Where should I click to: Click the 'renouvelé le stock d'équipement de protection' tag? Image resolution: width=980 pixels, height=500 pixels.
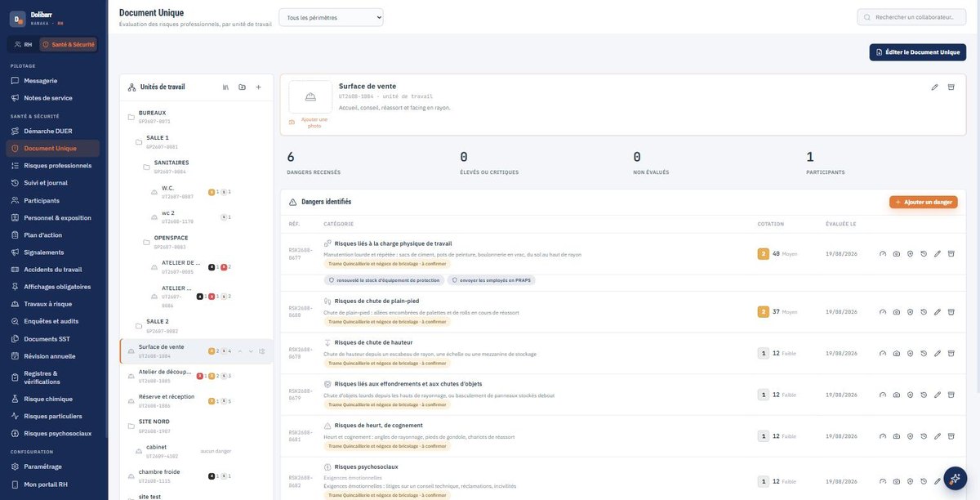(x=384, y=280)
